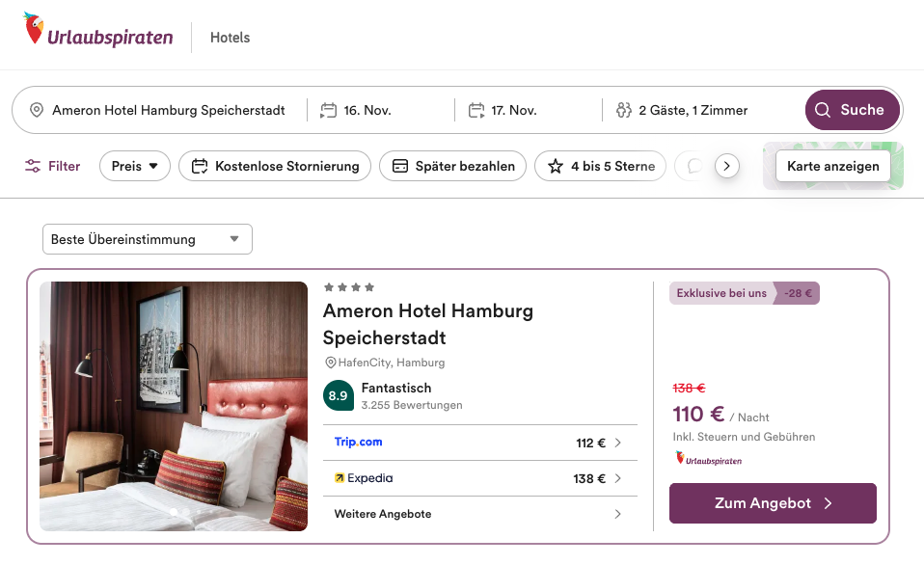Open the Hotels tab
This screenshot has width=924, height=565.
pos(230,38)
